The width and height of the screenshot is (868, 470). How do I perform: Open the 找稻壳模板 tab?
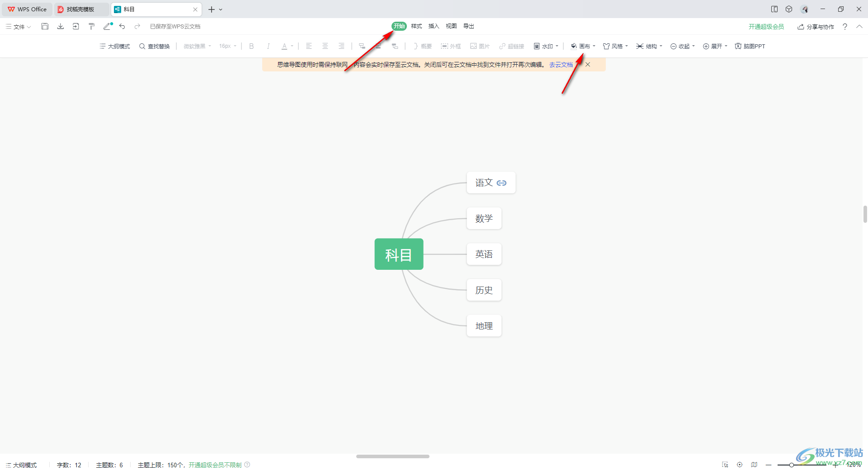tap(81, 9)
